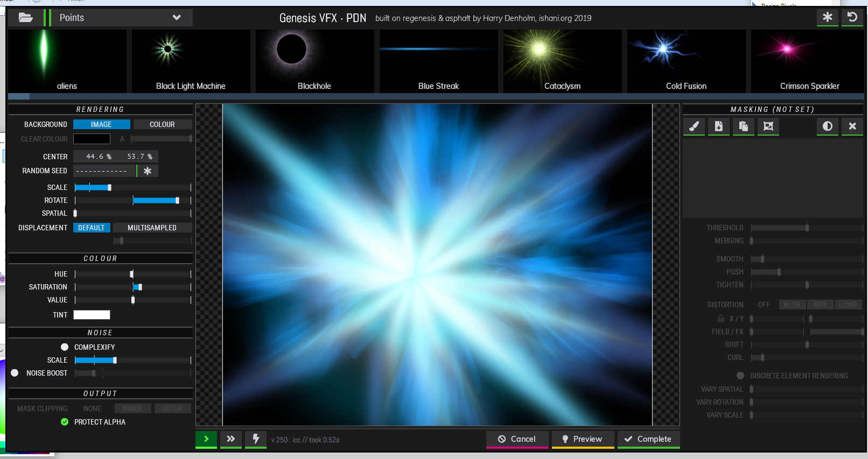Click the mask import file icon
868x459 pixels.
click(x=719, y=126)
